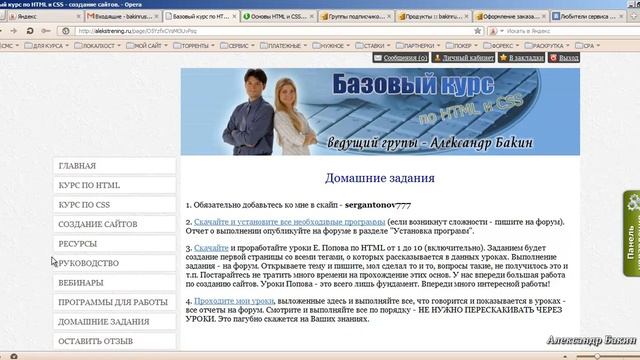Switch to Основы HTML и CSS tab
Screen dimensions: 640x360
(278, 17)
